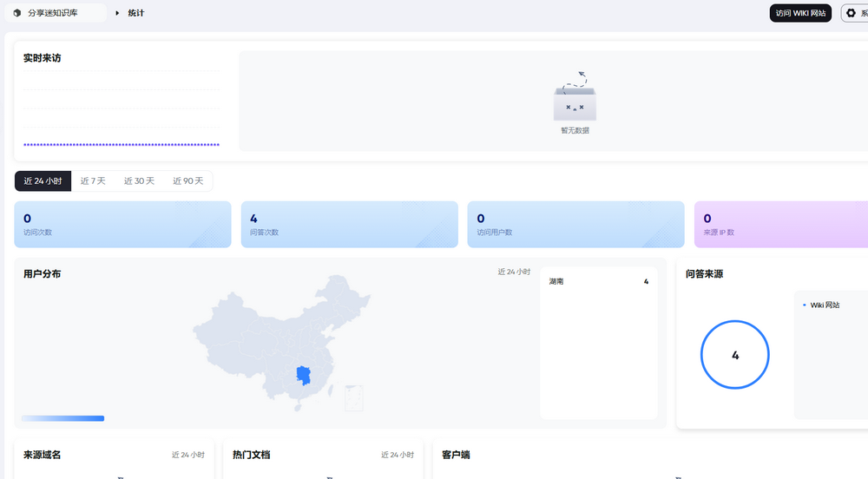Image resolution: width=868 pixels, height=479 pixels.
Task: Switch to the 近 30 天 range
Action: point(139,180)
